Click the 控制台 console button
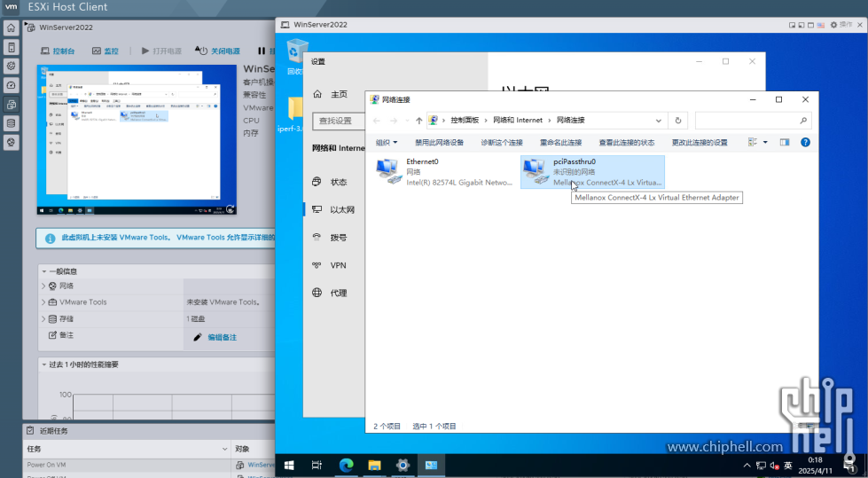The width and height of the screenshot is (868, 478). point(58,51)
